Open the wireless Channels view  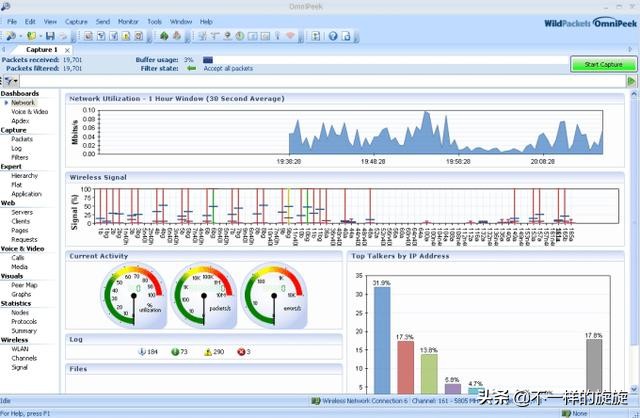(x=24, y=358)
